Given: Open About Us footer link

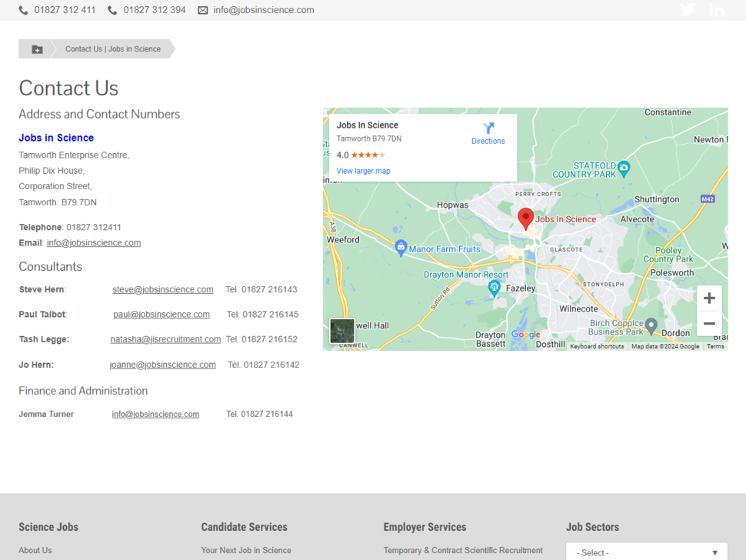Looking at the screenshot, I should coord(35,550).
